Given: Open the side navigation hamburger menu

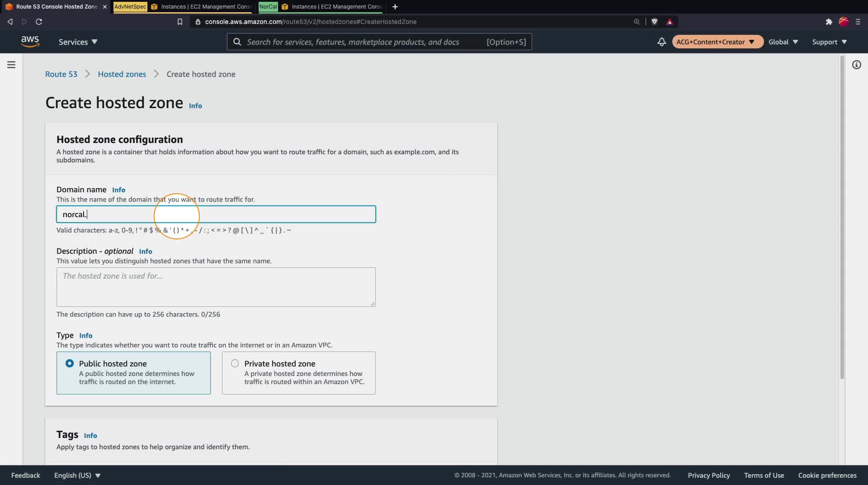Looking at the screenshot, I should (11, 65).
